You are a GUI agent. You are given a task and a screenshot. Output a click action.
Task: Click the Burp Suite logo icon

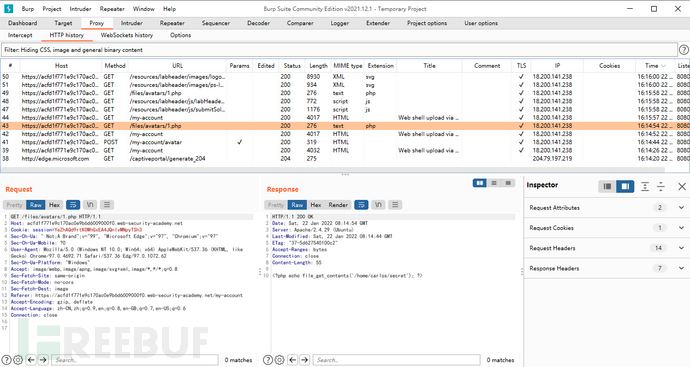coord(8,8)
